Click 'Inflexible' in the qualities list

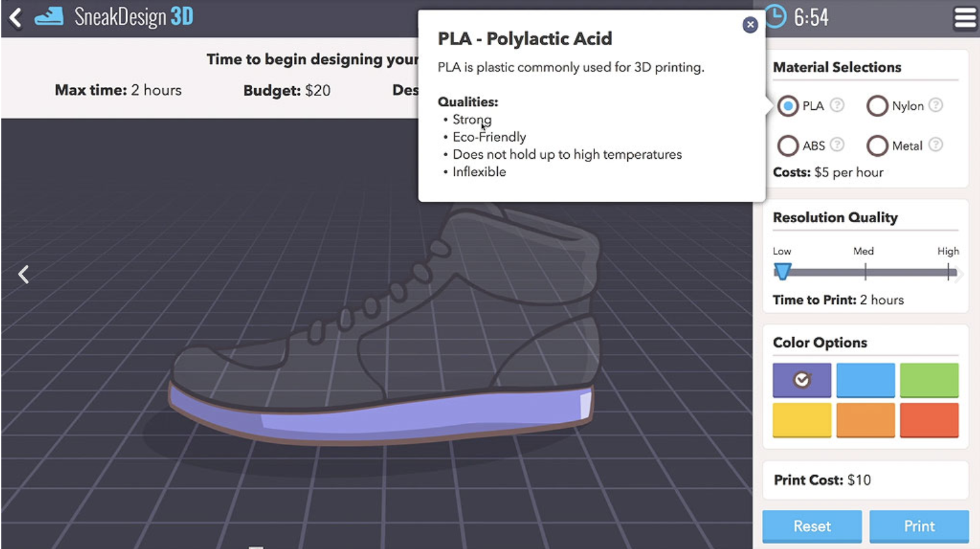[479, 172]
